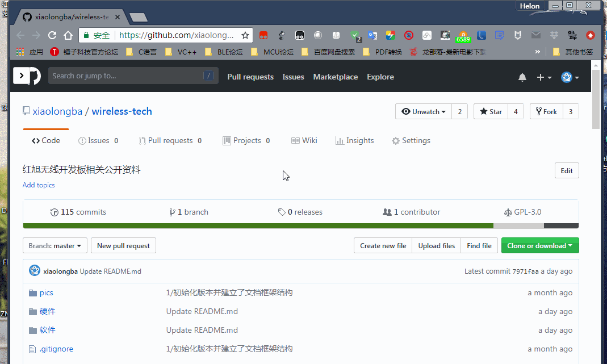Open the wireless-tech repository link
The width and height of the screenshot is (607, 364).
pos(122,111)
